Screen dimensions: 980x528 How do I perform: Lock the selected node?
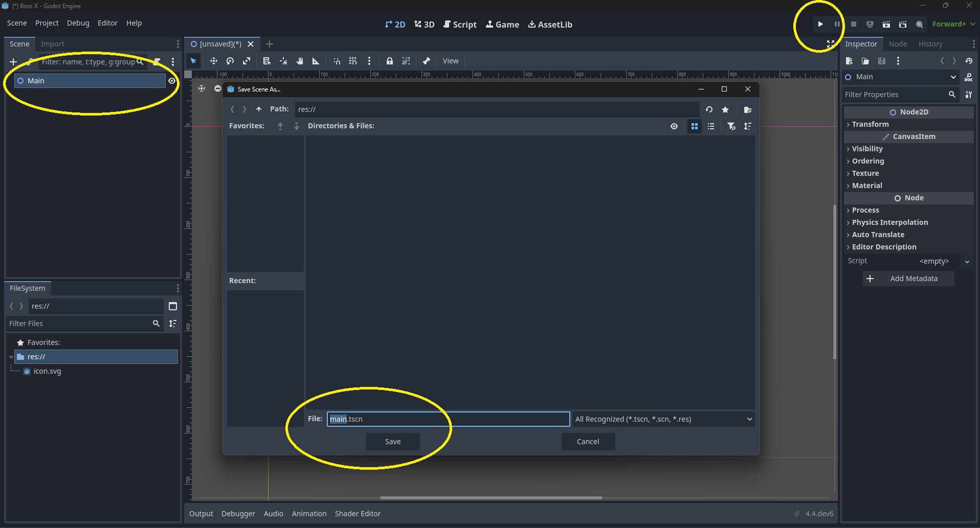coord(390,61)
